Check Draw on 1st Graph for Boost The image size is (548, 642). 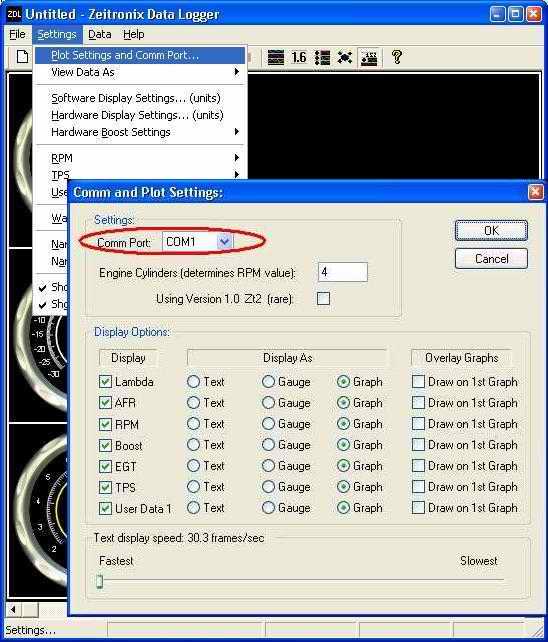(418, 445)
